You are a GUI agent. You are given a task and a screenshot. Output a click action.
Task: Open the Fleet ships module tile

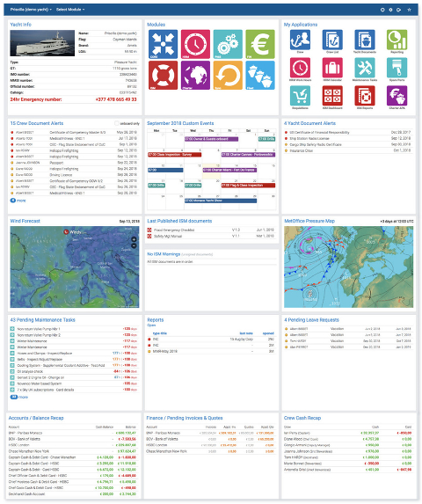260,76
